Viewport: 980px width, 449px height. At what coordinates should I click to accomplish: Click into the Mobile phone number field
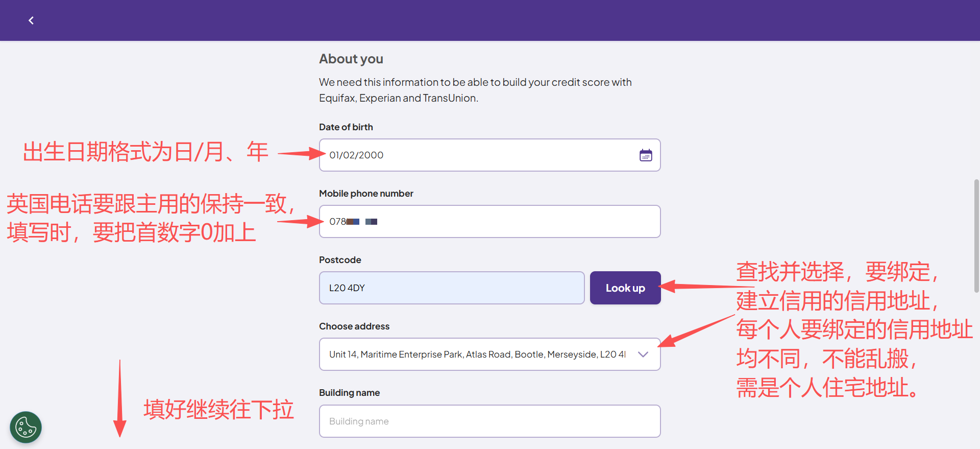(x=490, y=222)
